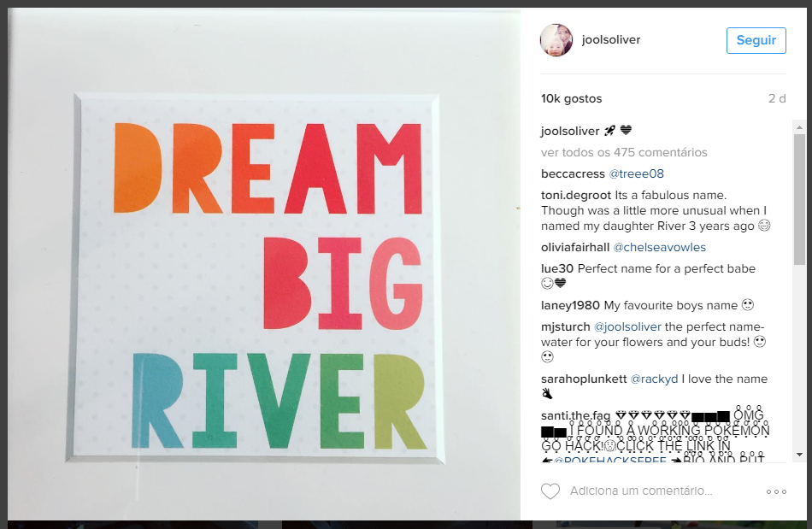Open the three-dot more options menu

(x=776, y=491)
